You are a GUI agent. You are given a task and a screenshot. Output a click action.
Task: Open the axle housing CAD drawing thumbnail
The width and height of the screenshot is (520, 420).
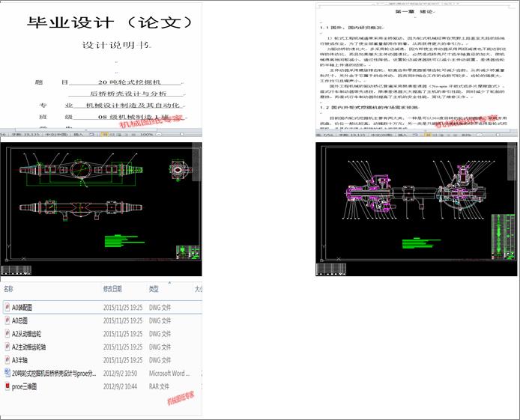coord(101,210)
